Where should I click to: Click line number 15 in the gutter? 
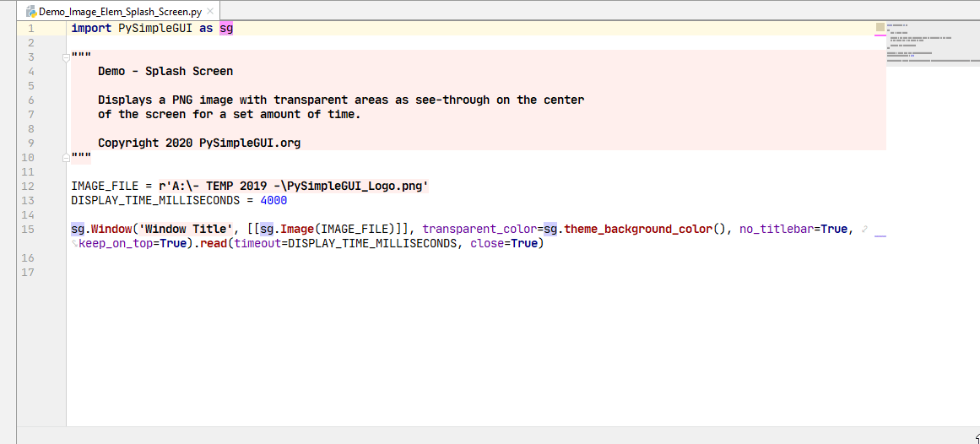pyautogui.click(x=28, y=230)
